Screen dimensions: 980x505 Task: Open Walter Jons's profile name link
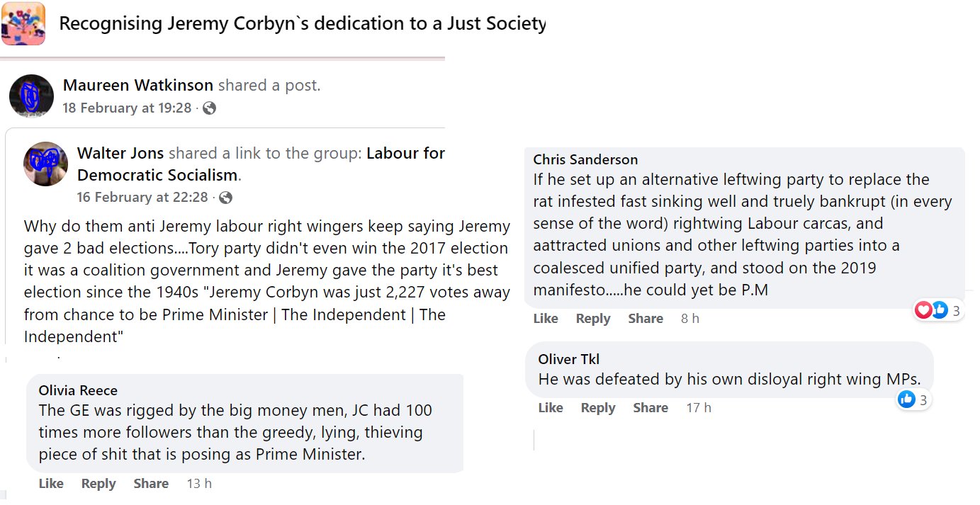click(x=120, y=154)
